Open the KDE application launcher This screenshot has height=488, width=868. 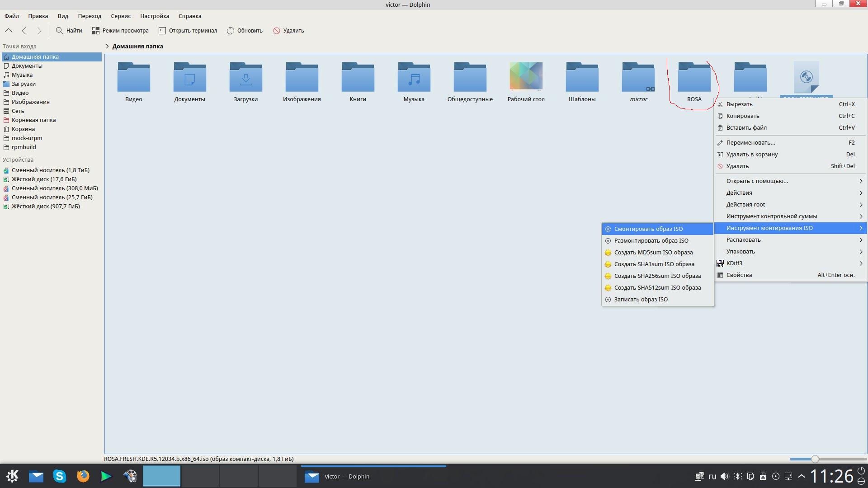[13, 476]
